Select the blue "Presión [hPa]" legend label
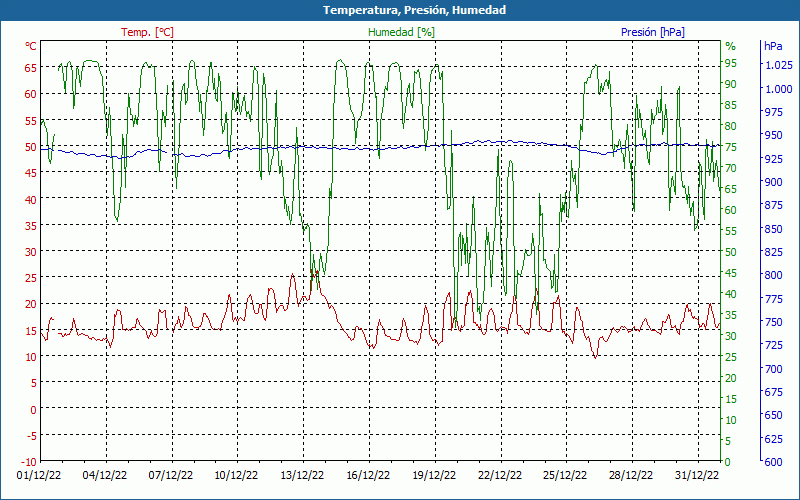Screen dimensions: 800x500 tap(653, 32)
